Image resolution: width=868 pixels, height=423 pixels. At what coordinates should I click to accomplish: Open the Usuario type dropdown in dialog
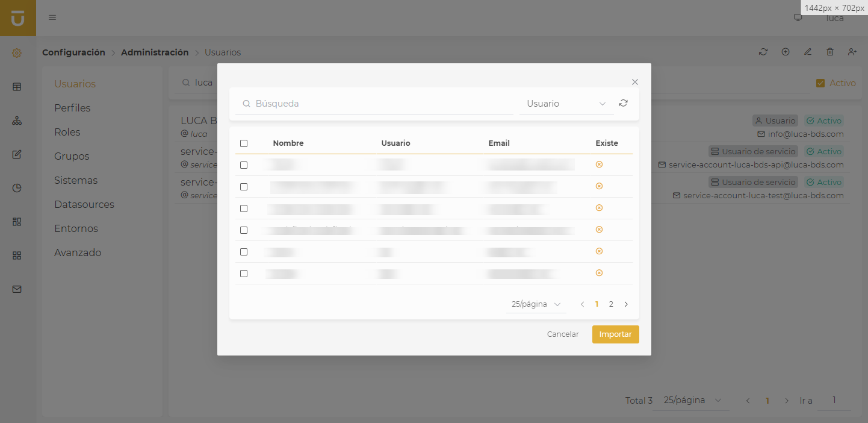click(x=566, y=104)
